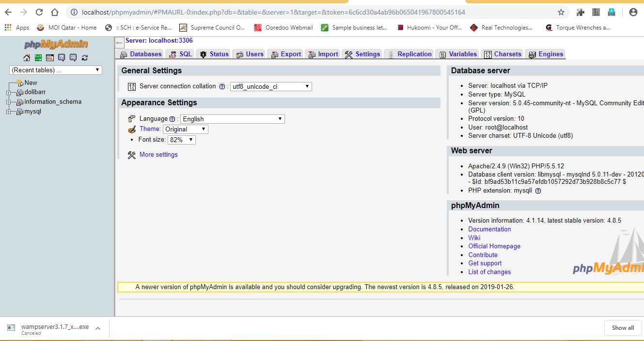Open the Engines tab
Screen dimensions: 644x341
click(546, 54)
